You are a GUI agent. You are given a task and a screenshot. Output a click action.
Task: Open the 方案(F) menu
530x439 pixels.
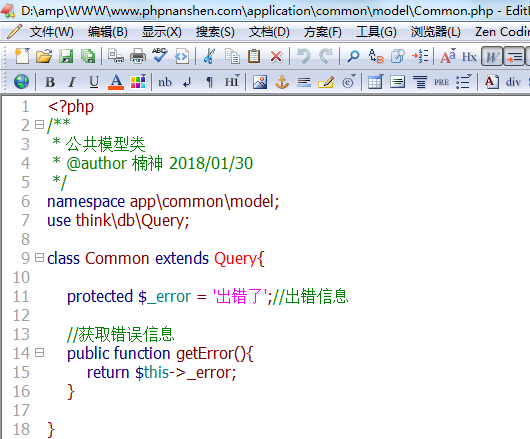(322, 32)
